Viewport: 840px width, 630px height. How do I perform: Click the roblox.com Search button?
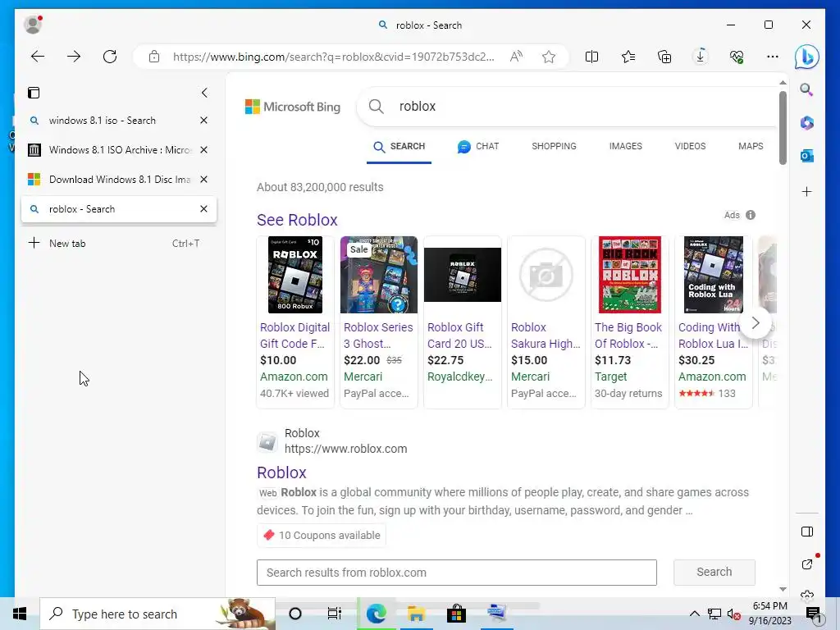(714, 572)
